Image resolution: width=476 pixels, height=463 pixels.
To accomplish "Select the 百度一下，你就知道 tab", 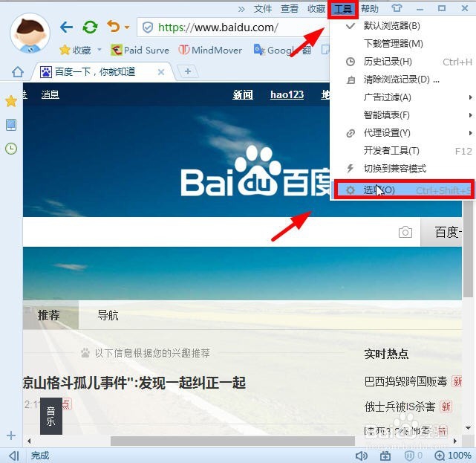I will [x=102, y=72].
